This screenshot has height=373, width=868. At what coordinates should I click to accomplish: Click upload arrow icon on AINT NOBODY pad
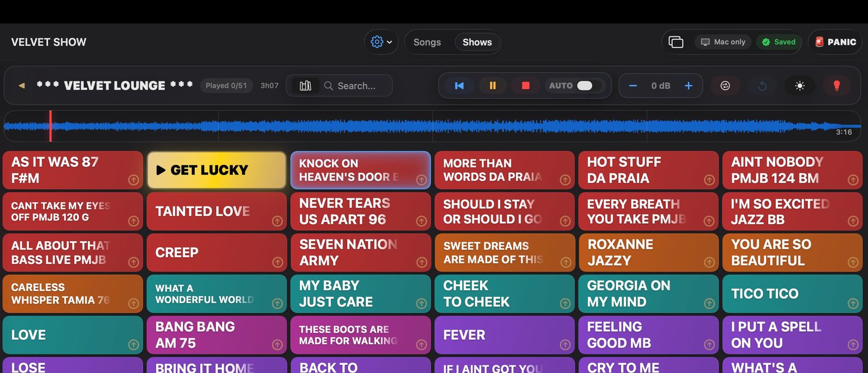[x=853, y=180]
